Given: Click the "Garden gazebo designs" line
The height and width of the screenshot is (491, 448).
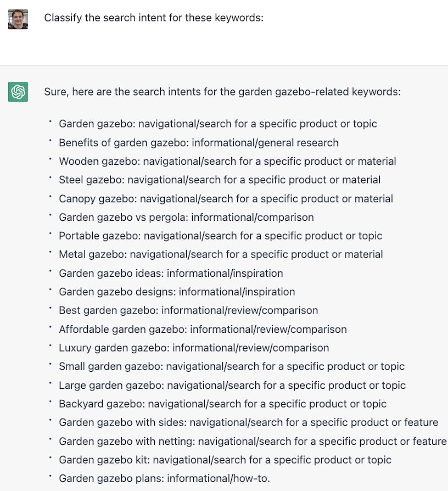Looking at the screenshot, I should pyautogui.click(x=177, y=292).
